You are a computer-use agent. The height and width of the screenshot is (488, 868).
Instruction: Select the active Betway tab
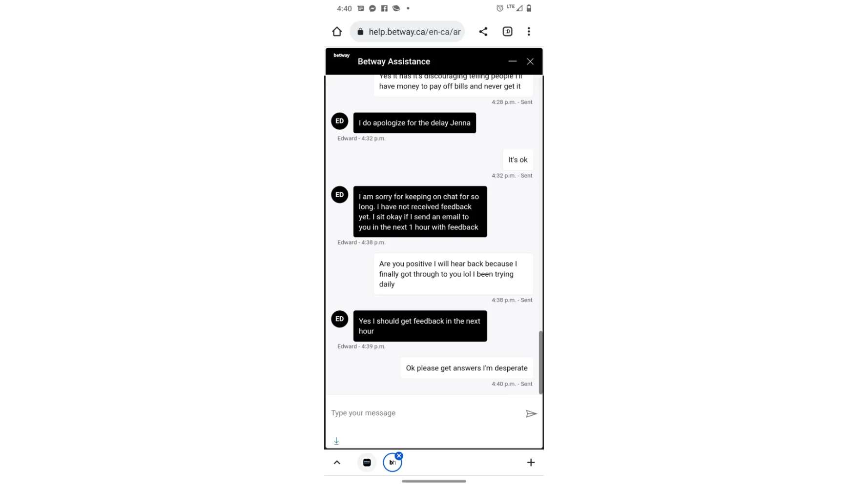click(x=392, y=463)
